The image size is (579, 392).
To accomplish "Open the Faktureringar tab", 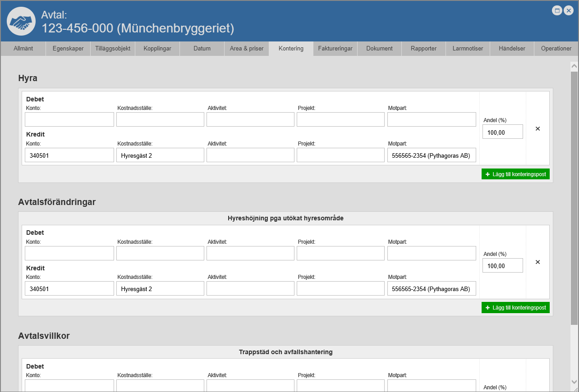I will 335,49.
